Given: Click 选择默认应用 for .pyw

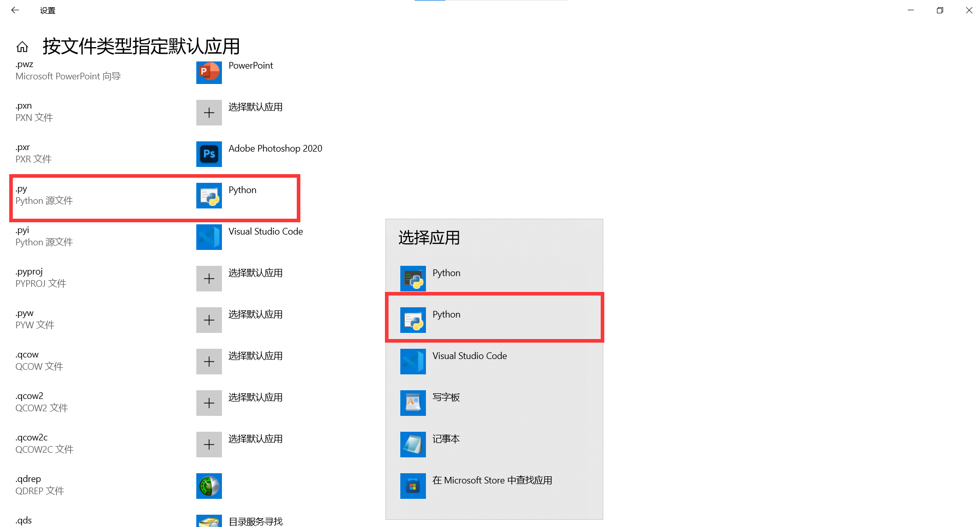Looking at the screenshot, I should pos(255,314).
